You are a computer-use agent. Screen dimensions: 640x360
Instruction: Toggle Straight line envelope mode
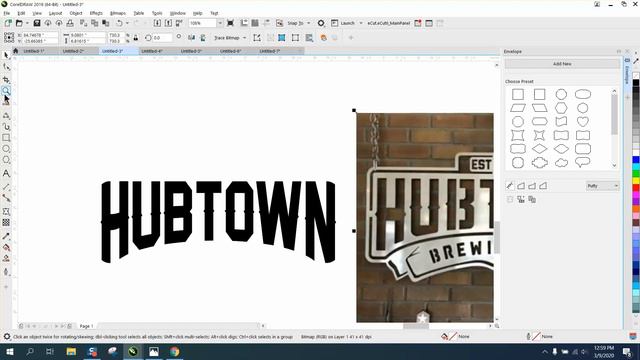(x=521, y=186)
